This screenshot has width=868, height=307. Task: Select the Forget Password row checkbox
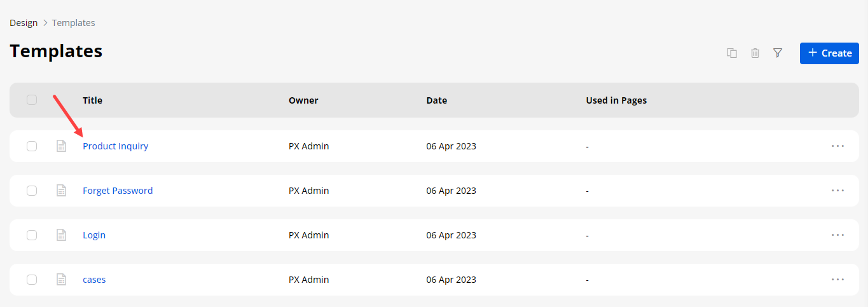32,191
